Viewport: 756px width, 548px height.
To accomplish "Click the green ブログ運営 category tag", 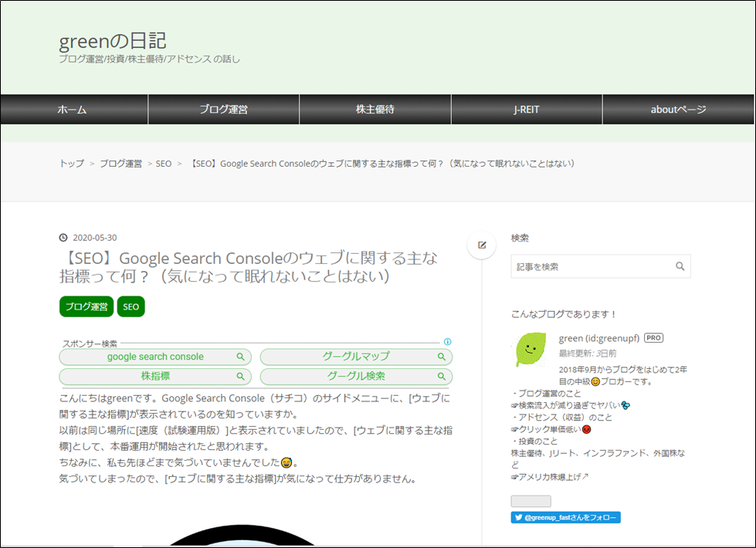I will [x=86, y=306].
